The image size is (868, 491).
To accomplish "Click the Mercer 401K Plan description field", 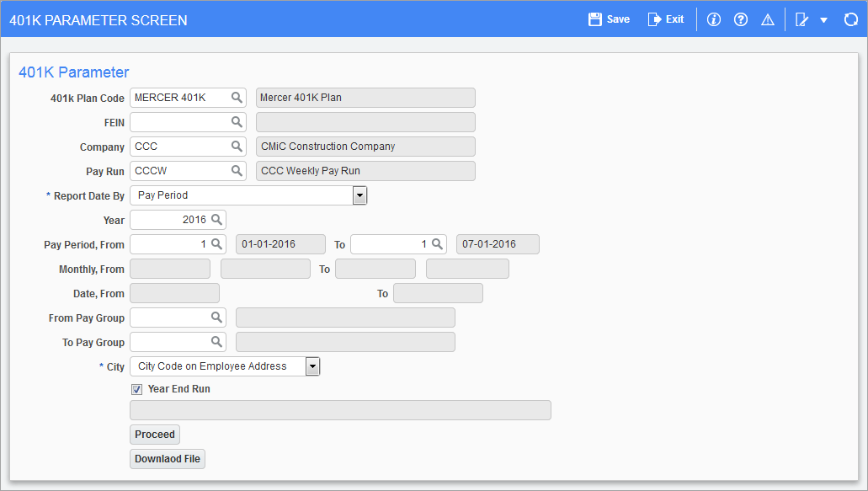I will point(365,98).
